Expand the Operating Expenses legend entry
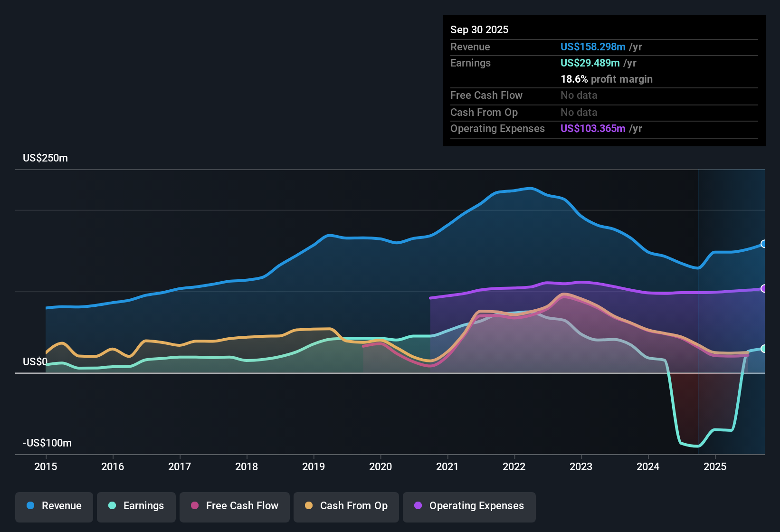Screen dimensions: 780x532 tap(469, 506)
